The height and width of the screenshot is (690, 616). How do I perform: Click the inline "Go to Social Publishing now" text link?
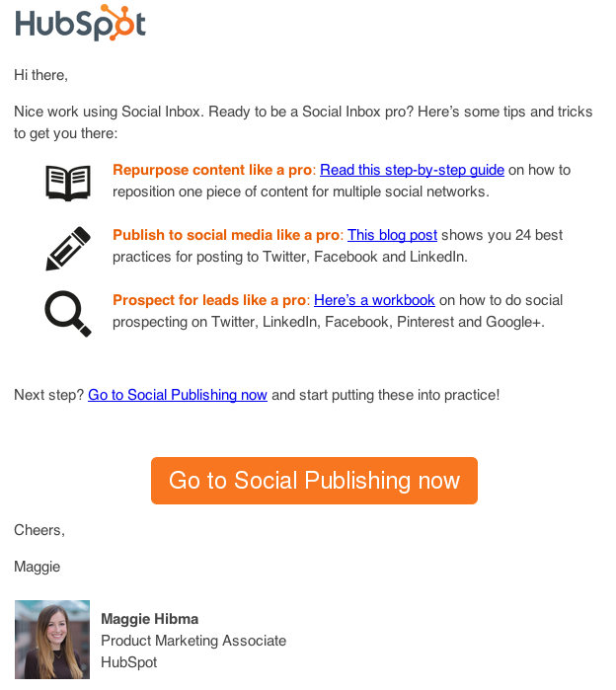coord(178,395)
